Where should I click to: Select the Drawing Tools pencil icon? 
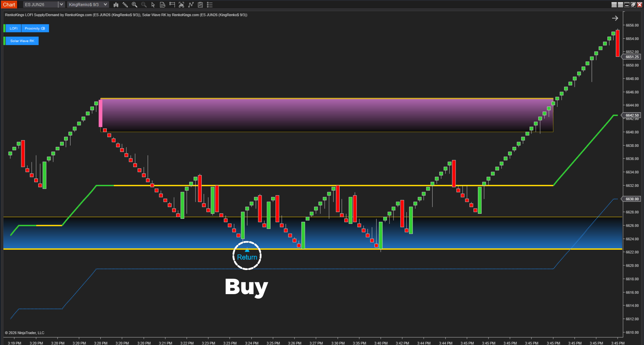(125, 5)
